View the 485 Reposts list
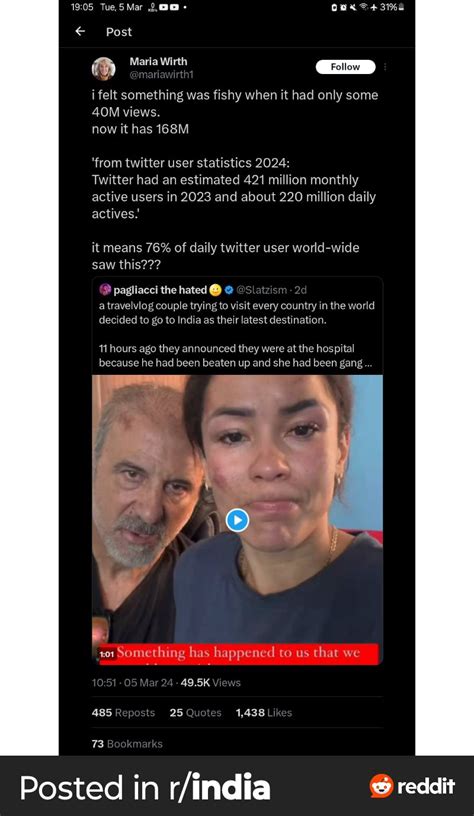Screen dimensions: 474x816 123,712
